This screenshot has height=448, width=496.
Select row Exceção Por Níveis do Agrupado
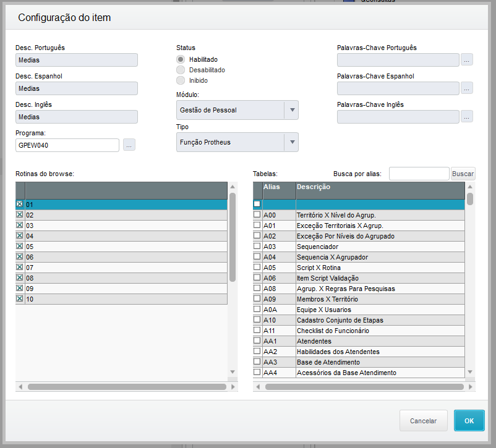(x=359, y=236)
